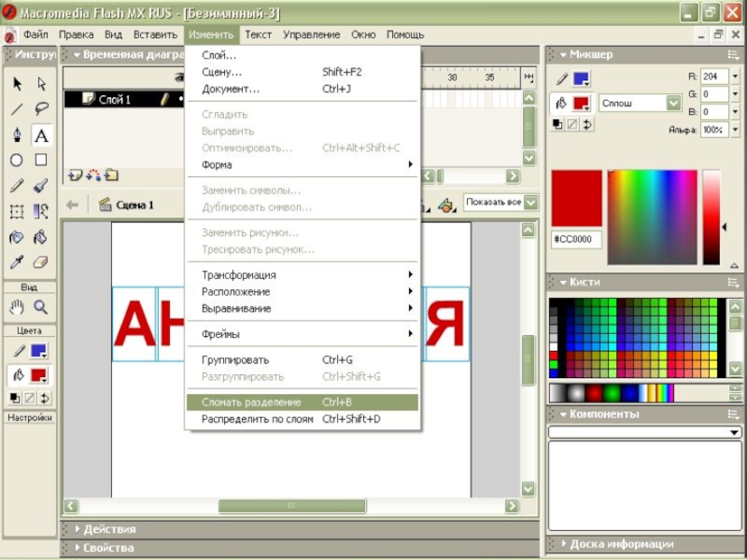Select the Free Transform tool

[17, 211]
